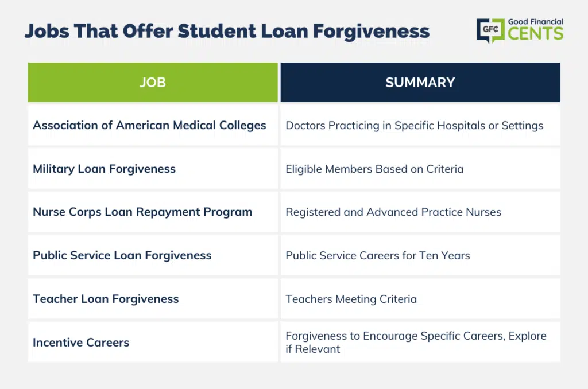Image resolution: width=588 pixels, height=389 pixels.
Task: Click Military Loan Forgiveness row label
Action: pos(105,169)
